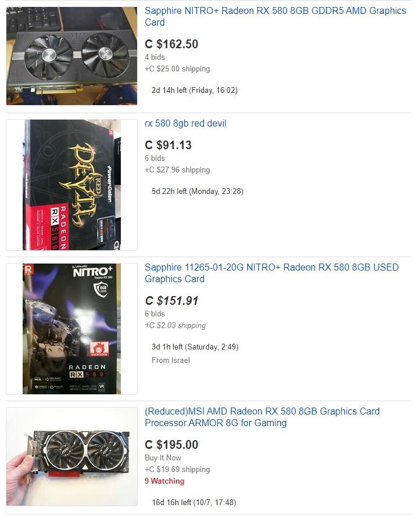This screenshot has width=420, height=515.
Task: View the Red Devil PowerColor box thumbnail
Action: point(71,185)
